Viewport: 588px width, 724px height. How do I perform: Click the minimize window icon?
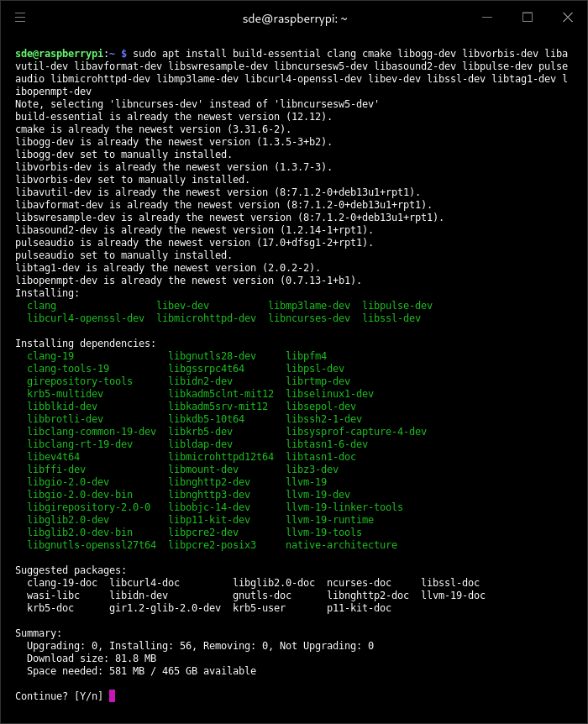[487, 18]
